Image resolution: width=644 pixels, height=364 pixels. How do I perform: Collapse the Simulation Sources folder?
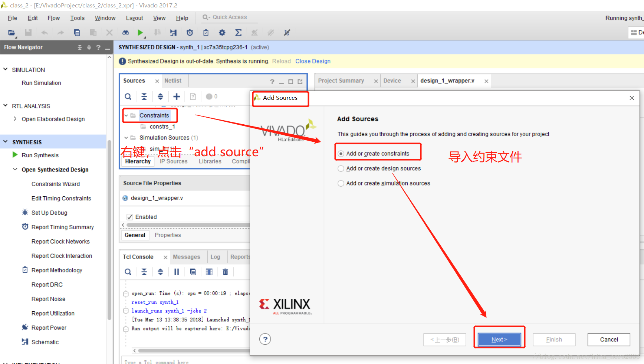coord(126,138)
